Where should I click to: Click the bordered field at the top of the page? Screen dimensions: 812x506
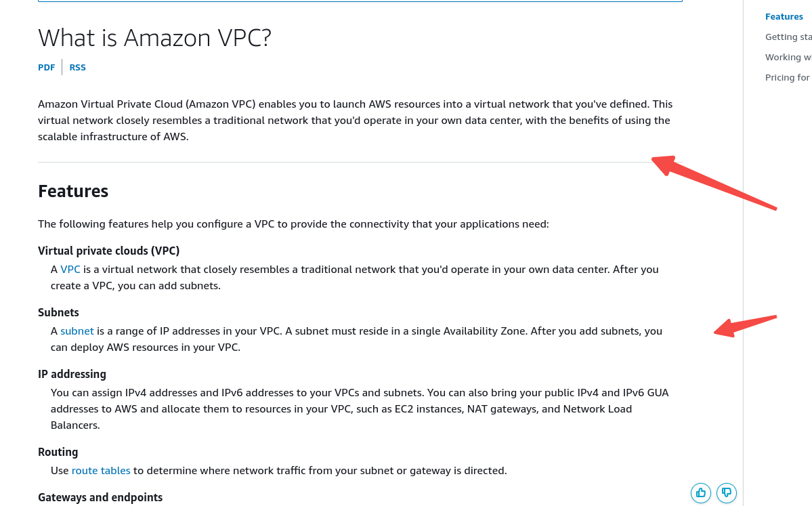360,3
